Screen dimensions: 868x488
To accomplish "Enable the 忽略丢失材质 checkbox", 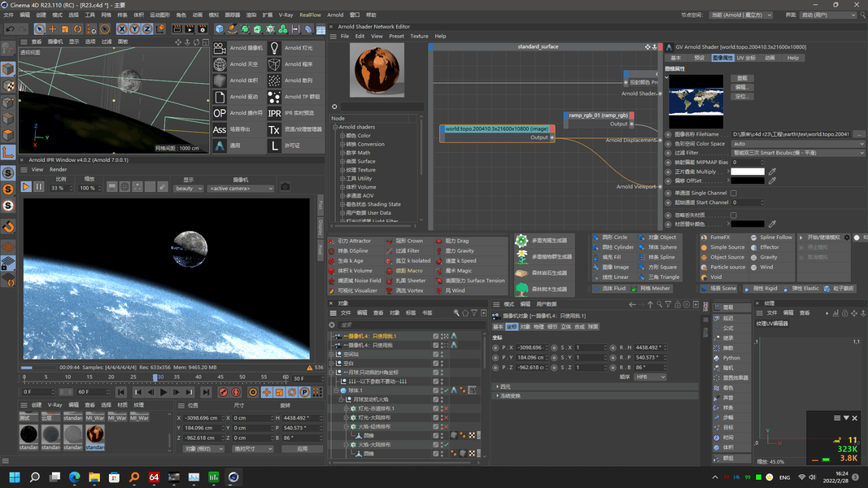I will point(734,216).
